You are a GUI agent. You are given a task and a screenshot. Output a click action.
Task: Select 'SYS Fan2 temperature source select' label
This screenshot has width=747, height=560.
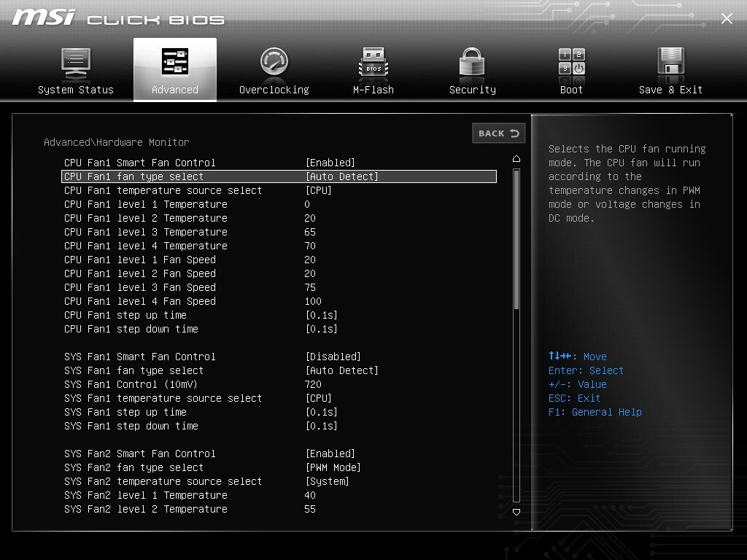click(163, 481)
